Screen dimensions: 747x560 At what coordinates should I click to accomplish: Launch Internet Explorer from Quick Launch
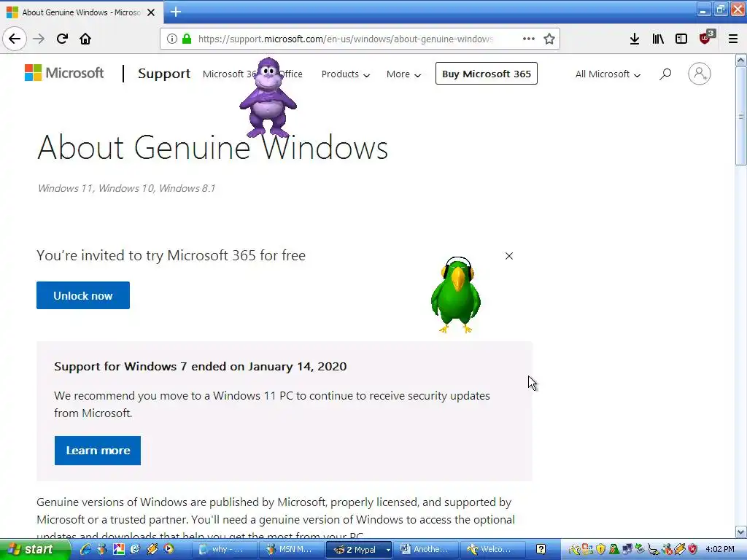point(85,550)
